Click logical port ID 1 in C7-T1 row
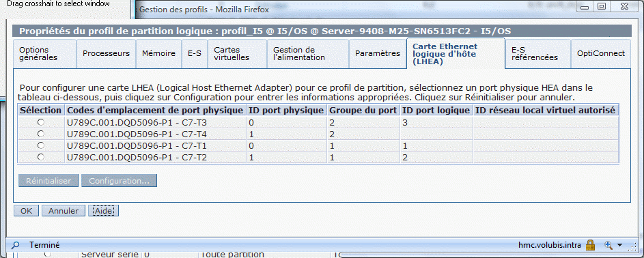 pos(404,145)
